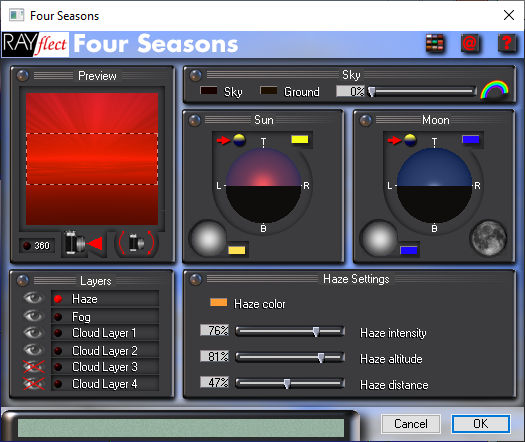The width and height of the screenshot is (525, 442).
Task: Hide the Haze layer with its eye icon
Action: click(33, 298)
